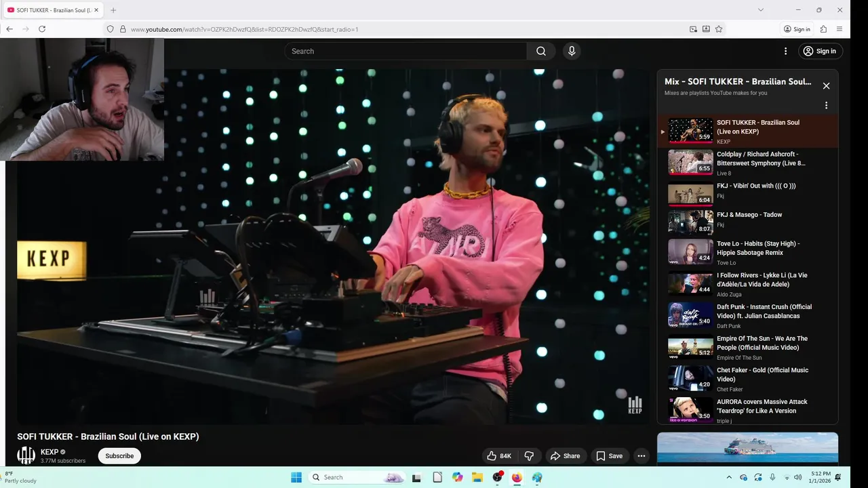The width and height of the screenshot is (868, 488).
Task: Open clock and calendar flyout
Action: [x=821, y=477]
